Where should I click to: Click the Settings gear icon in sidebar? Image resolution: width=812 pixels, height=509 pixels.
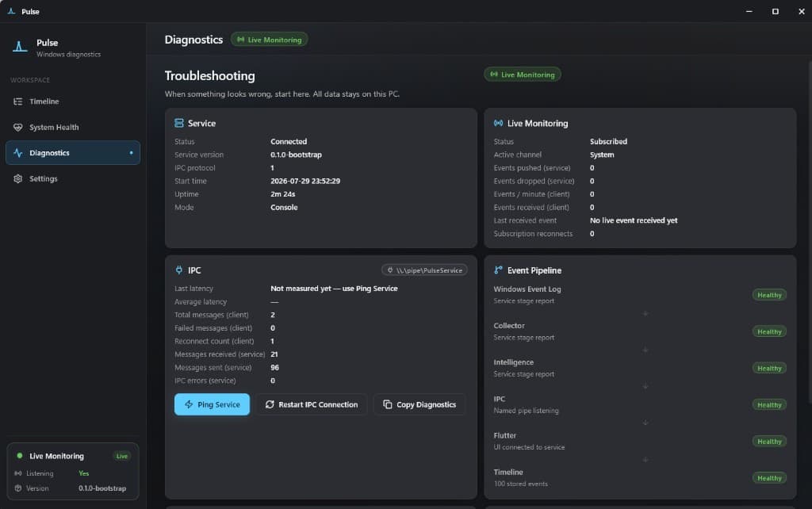pyautogui.click(x=17, y=178)
